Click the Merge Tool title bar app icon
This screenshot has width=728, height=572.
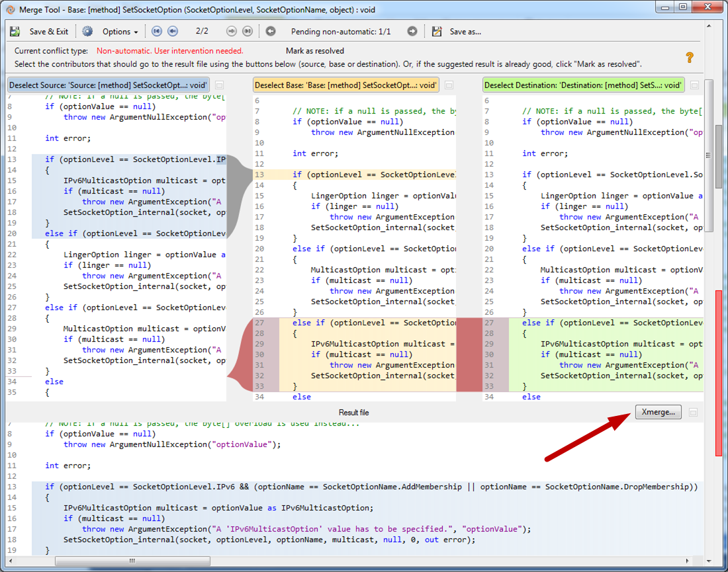10,9
